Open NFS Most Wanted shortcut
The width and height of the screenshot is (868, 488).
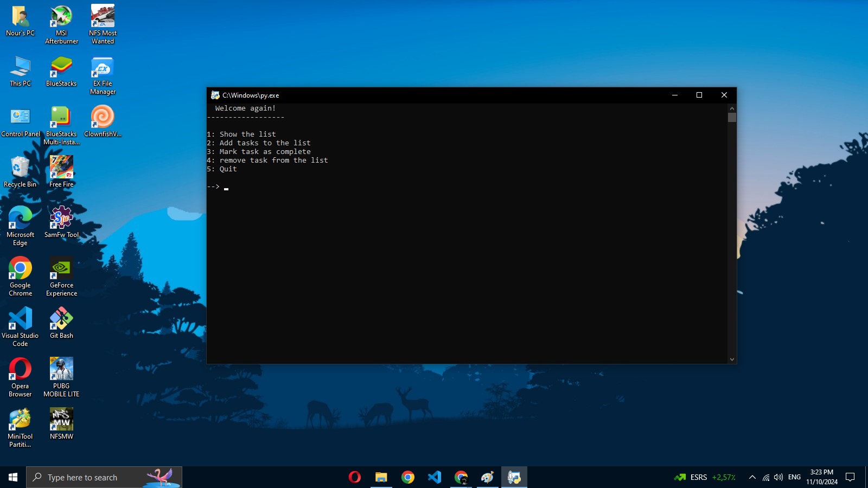click(x=103, y=25)
